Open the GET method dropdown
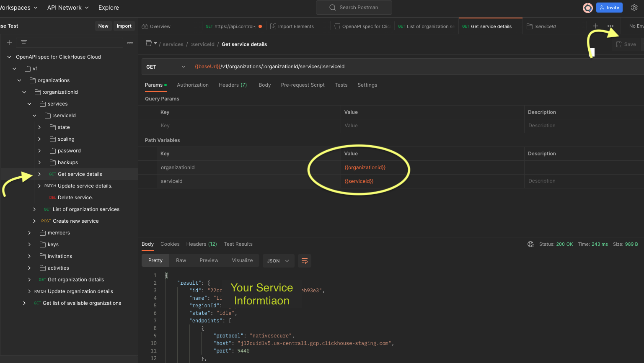644x363 pixels. (166, 66)
